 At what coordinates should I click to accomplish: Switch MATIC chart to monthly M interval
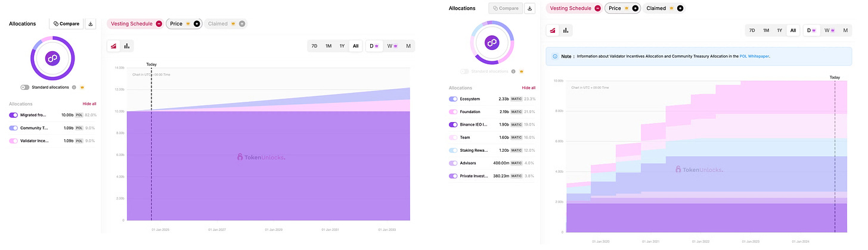point(846,30)
